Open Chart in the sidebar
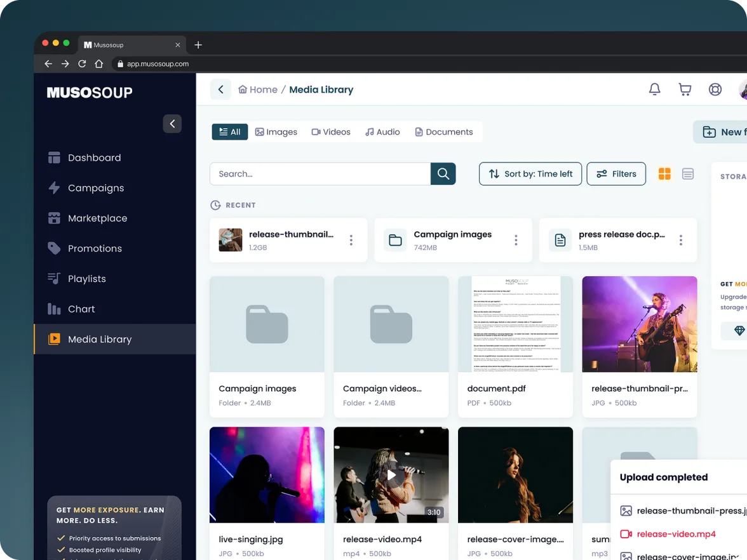Viewport: 747px width, 560px height. tap(114, 309)
